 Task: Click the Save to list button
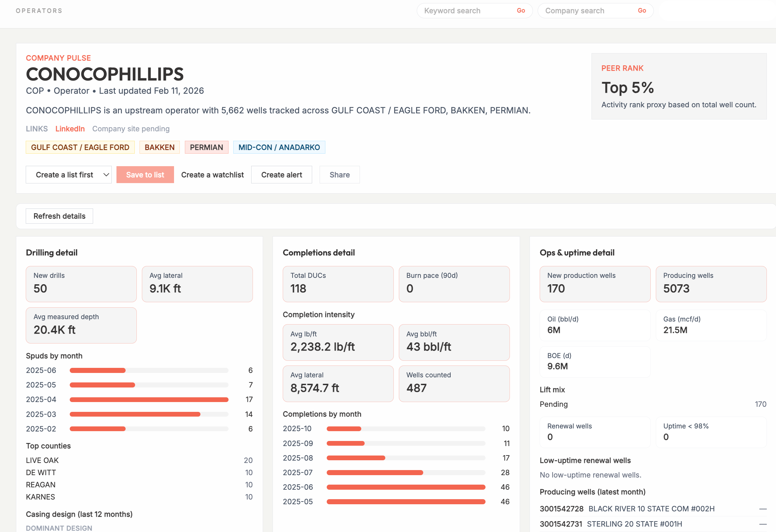coord(145,175)
